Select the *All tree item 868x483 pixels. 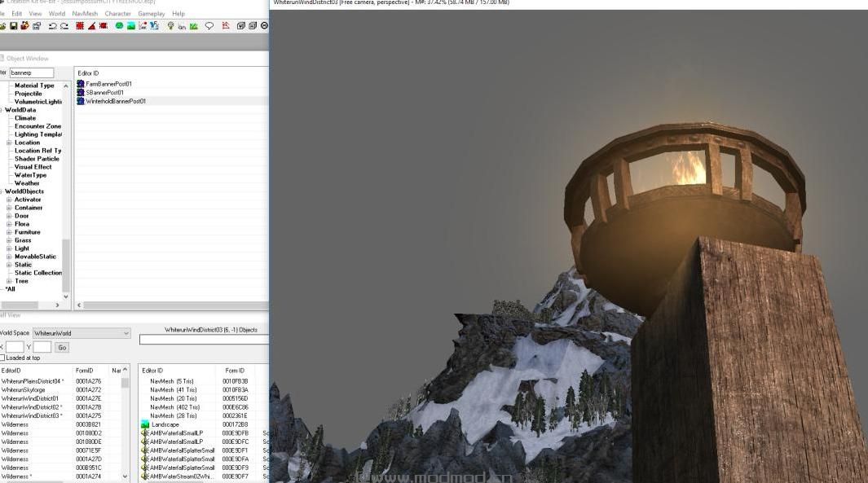[10, 289]
